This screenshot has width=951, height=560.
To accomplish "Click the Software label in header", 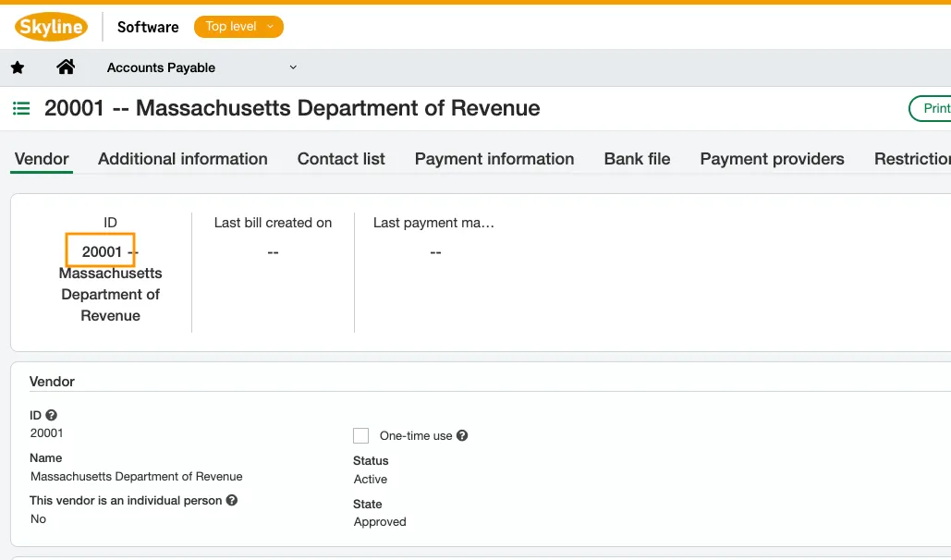I will [x=148, y=28].
